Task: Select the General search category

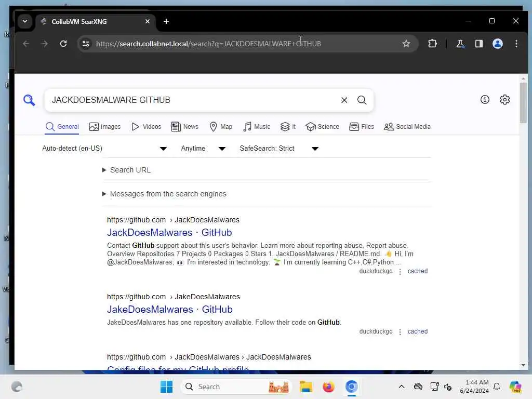Action: 62,127
